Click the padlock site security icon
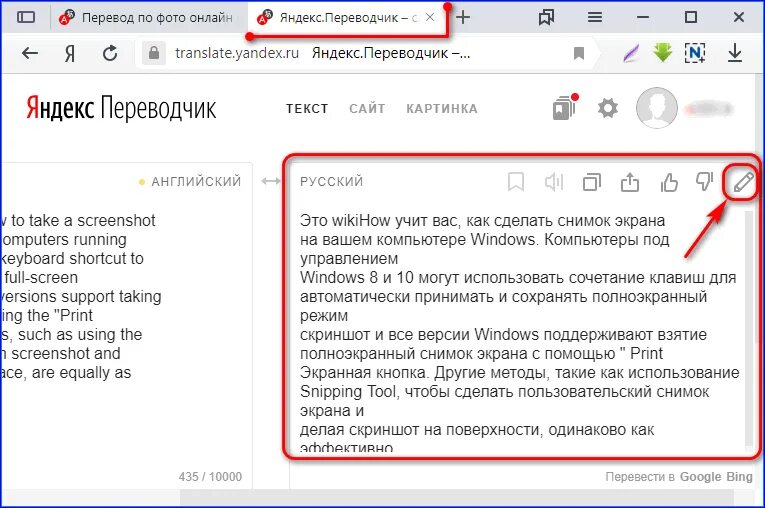 pos(154,53)
